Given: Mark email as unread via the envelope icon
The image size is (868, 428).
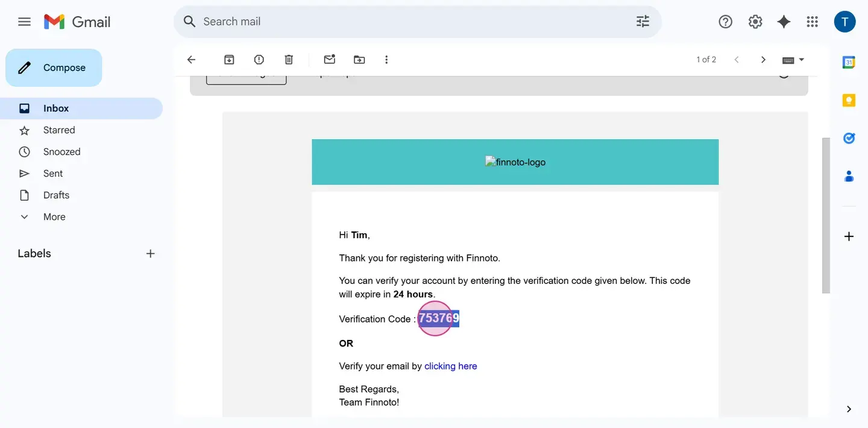Looking at the screenshot, I should click(329, 60).
